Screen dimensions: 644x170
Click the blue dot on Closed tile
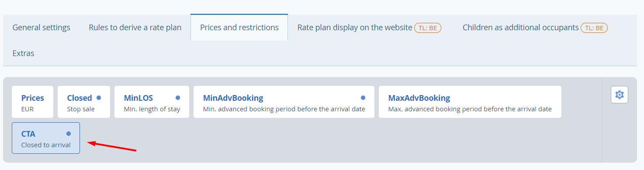click(x=99, y=98)
